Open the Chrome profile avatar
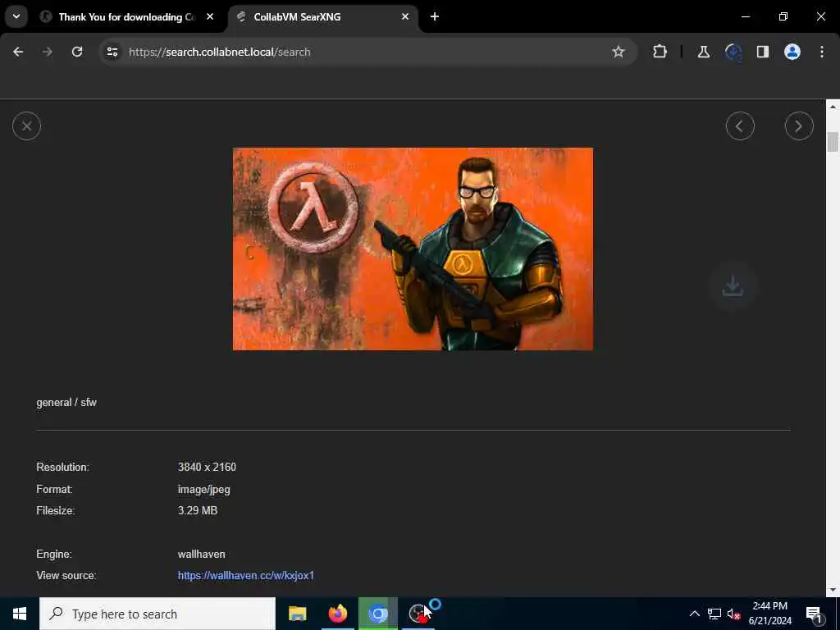Image resolution: width=840 pixels, height=630 pixels. point(792,52)
